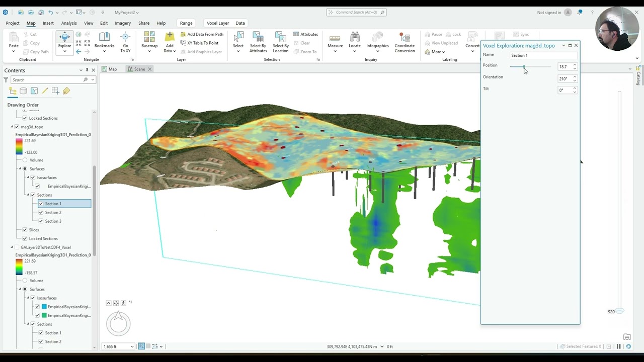
Task: Open the Attributes pane
Action: pyautogui.click(x=305, y=34)
